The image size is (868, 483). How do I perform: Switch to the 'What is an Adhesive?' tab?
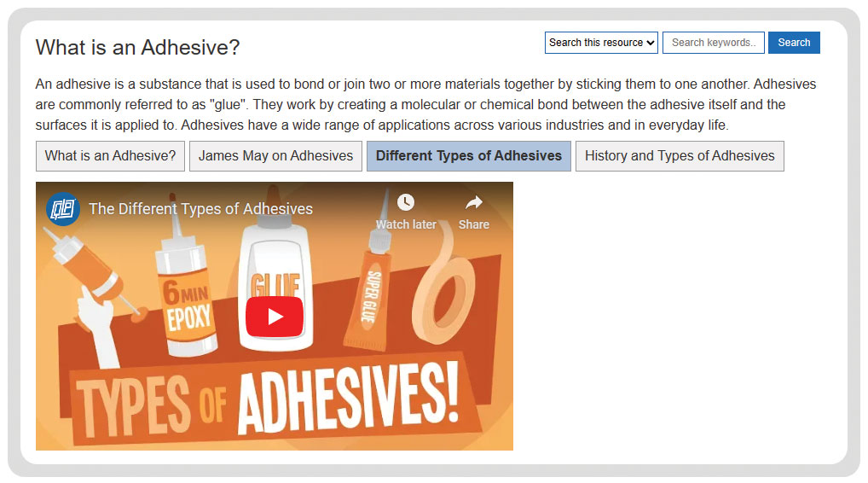click(x=110, y=156)
